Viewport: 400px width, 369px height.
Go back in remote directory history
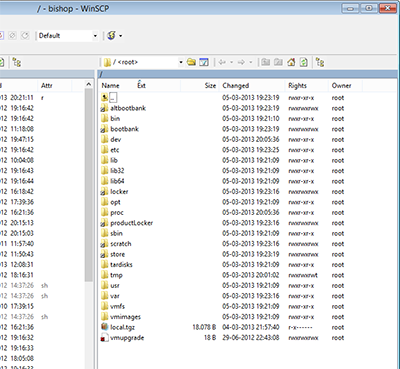tap(222, 62)
